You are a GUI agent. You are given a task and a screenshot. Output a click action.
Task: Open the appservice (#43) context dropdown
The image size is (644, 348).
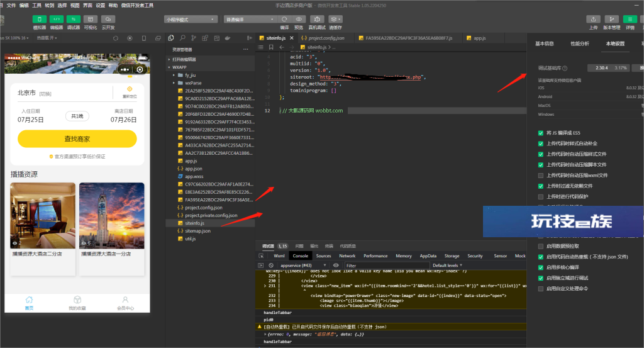303,266
